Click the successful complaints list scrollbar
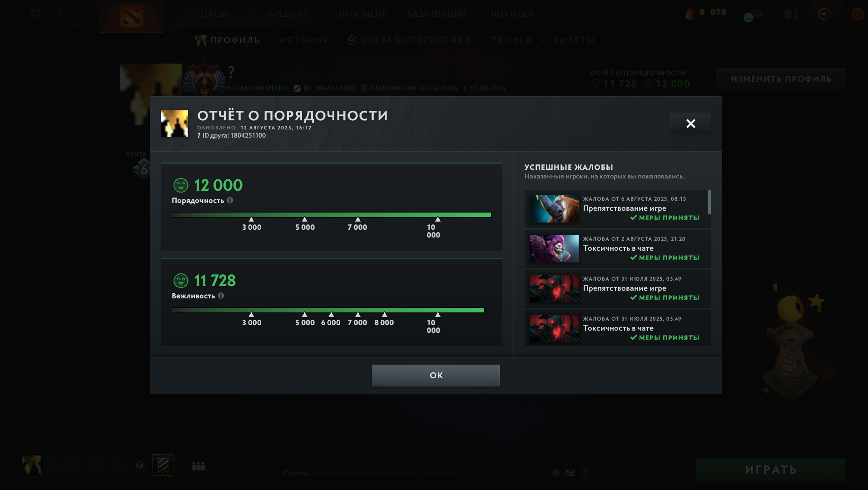Screen dimensions: 868x490 tap(709, 202)
